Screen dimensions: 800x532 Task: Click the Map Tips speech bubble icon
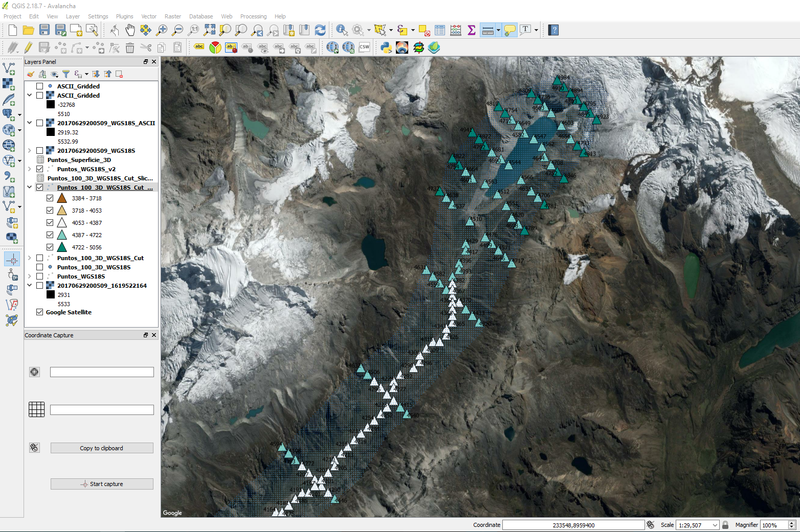509,30
